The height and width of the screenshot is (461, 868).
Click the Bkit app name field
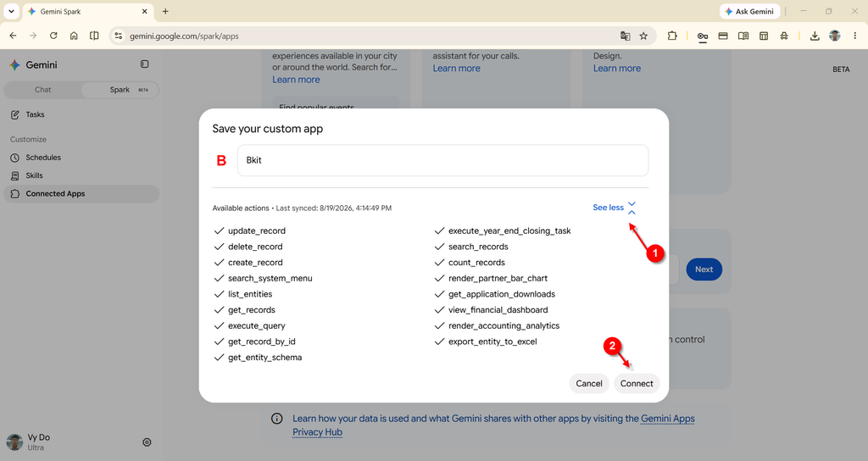(442, 160)
